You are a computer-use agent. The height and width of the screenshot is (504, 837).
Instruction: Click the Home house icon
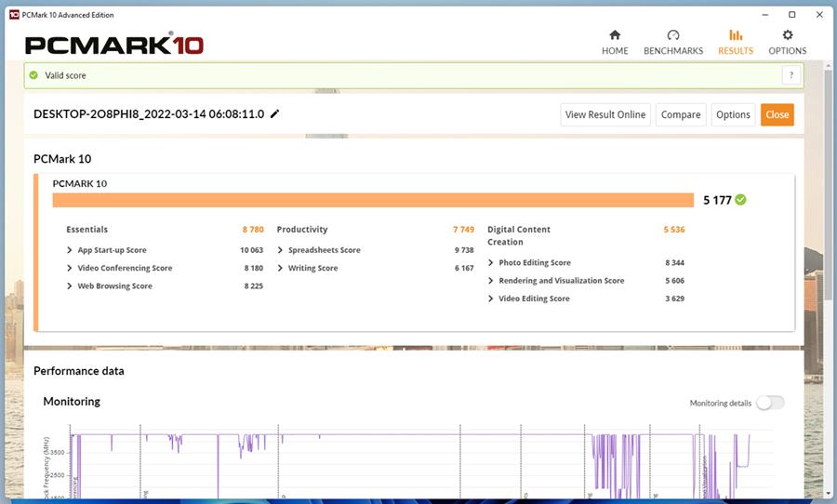615,35
